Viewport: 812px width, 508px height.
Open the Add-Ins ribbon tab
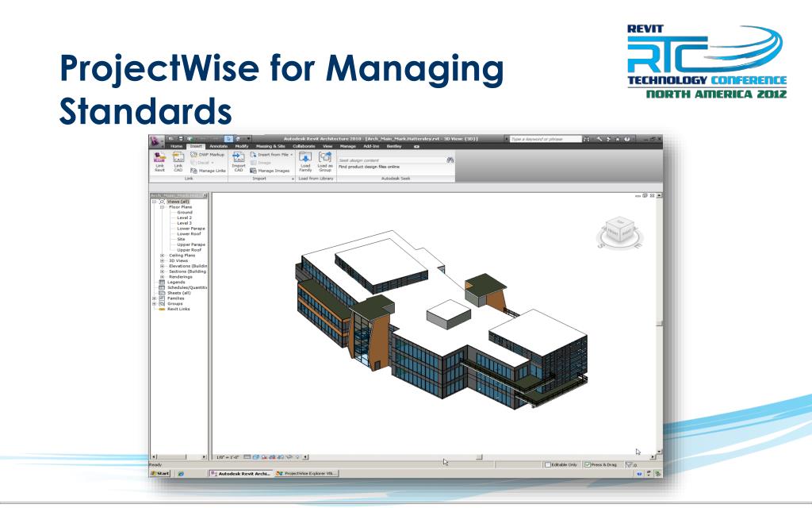pos(371,147)
